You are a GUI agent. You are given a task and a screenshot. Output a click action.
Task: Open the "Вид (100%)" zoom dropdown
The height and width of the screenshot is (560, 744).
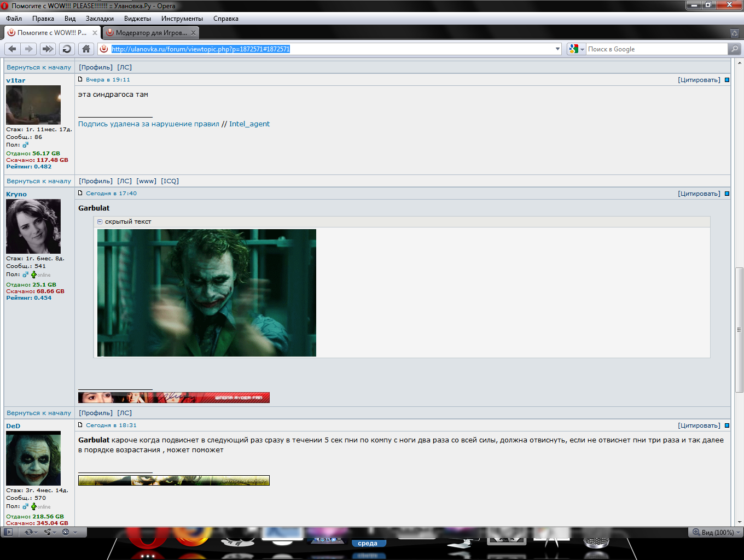(717, 532)
